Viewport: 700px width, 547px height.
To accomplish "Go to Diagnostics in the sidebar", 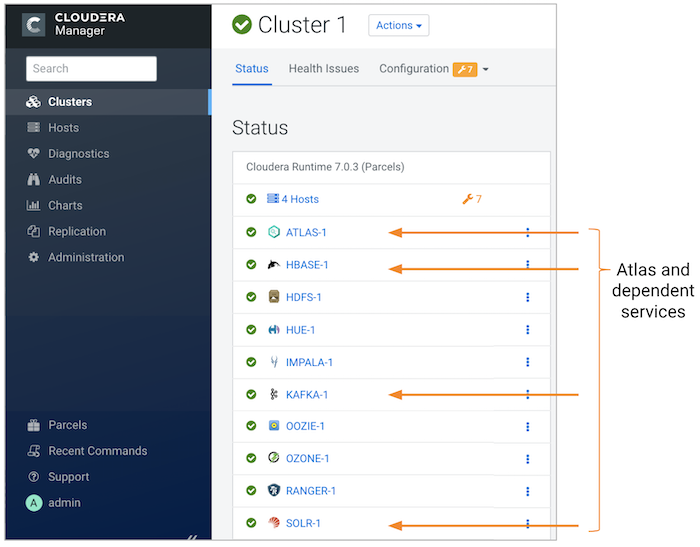I will tap(78, 154).
